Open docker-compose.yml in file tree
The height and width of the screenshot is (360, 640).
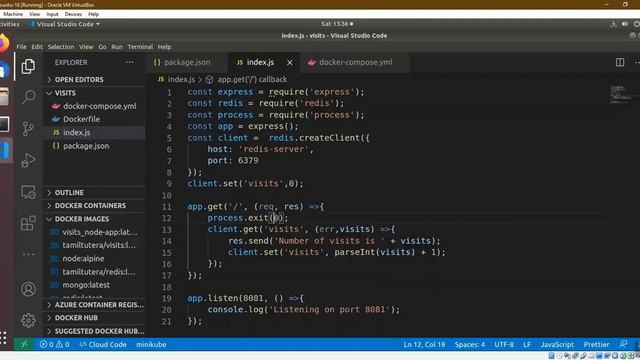coord(94,106)
